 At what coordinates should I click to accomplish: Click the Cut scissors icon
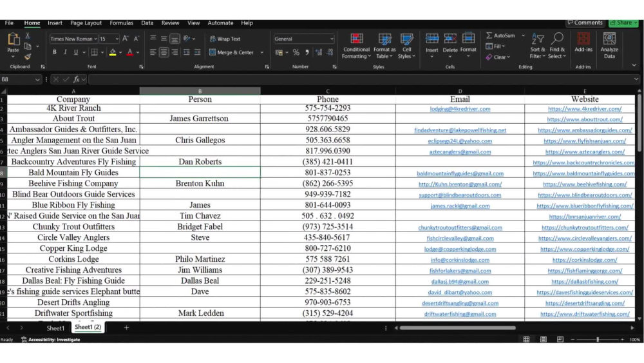click(x=28, y=36)
